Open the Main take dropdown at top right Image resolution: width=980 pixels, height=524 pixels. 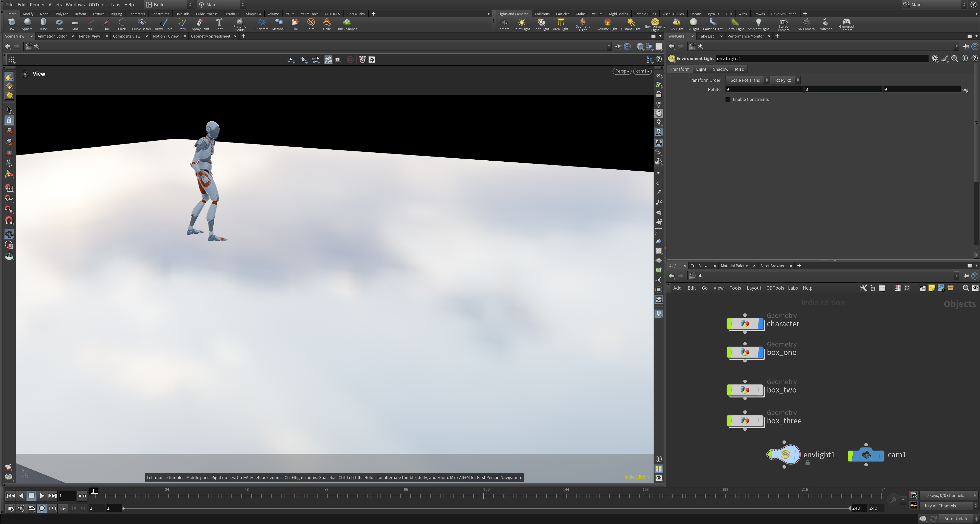(934, 5)
